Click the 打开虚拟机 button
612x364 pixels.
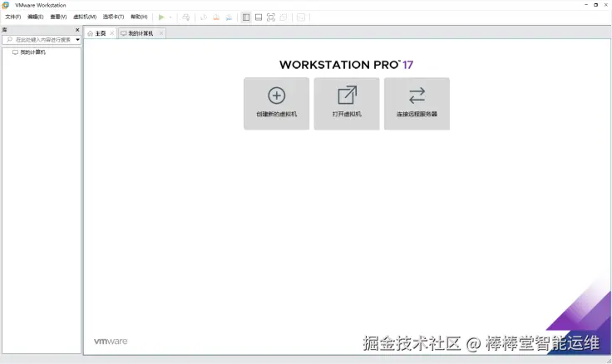point(347,104)
